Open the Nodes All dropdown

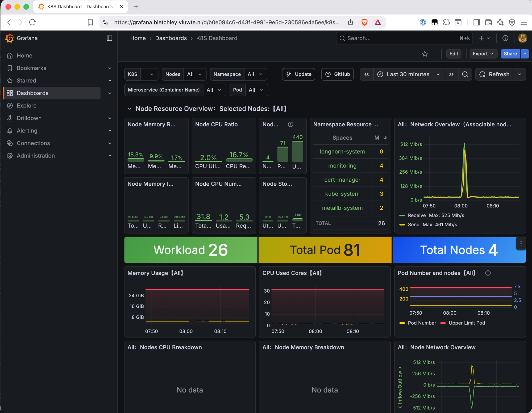click(x=194, y=74)
